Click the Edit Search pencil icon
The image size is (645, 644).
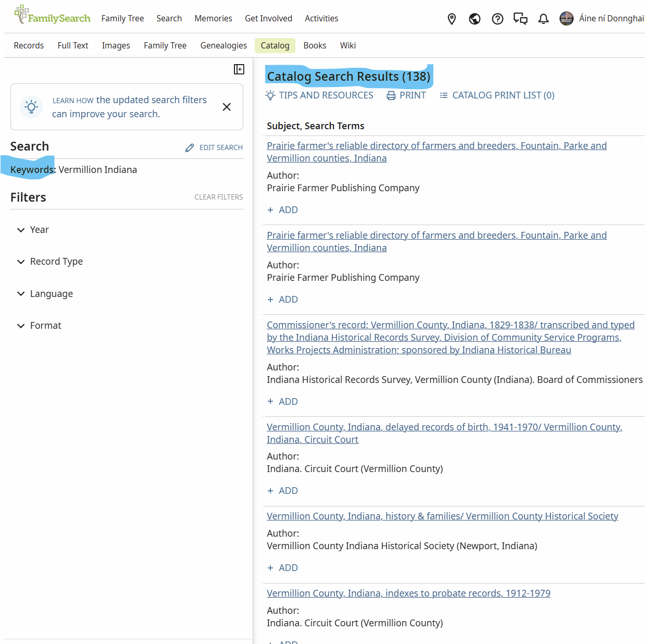pyautogui.click(x=190, y=148)
